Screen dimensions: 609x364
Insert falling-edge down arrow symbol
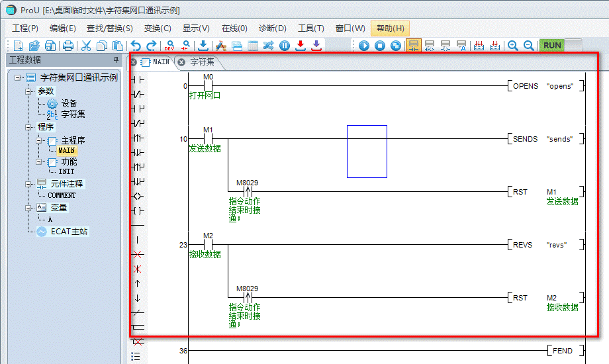coord(138,298)
